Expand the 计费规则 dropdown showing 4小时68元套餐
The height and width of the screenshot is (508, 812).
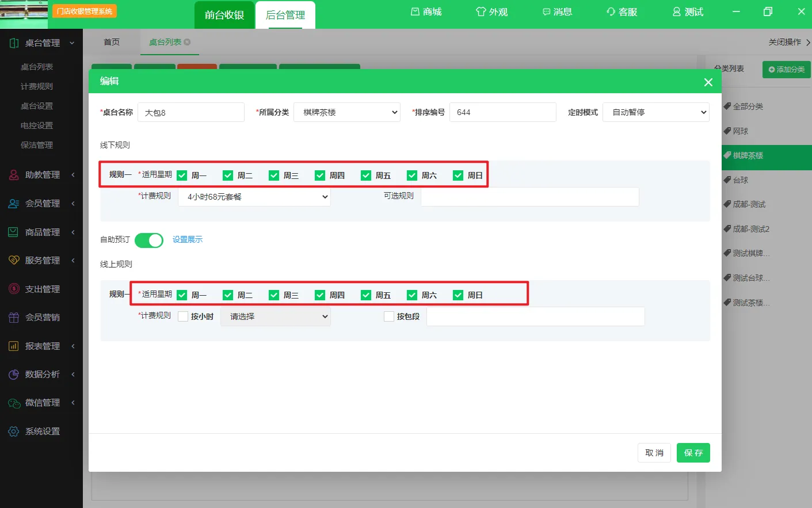(x=254, y=197)
